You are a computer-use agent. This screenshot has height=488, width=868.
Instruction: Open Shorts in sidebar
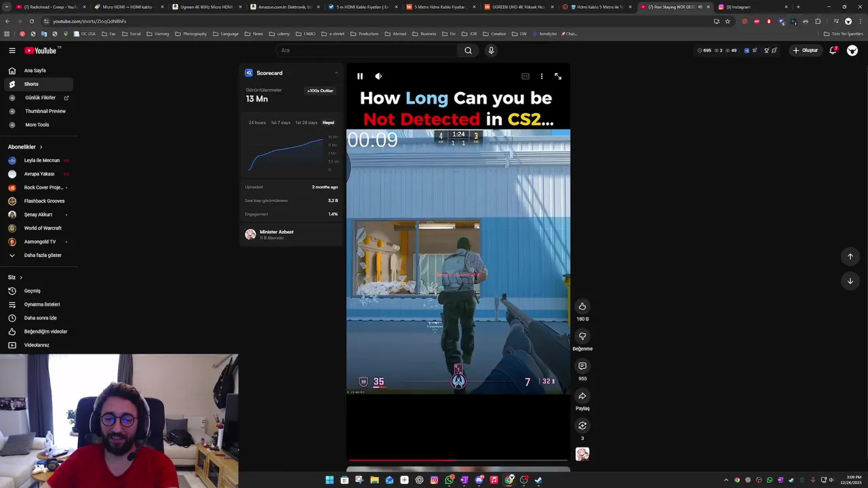tap(37, 84)
